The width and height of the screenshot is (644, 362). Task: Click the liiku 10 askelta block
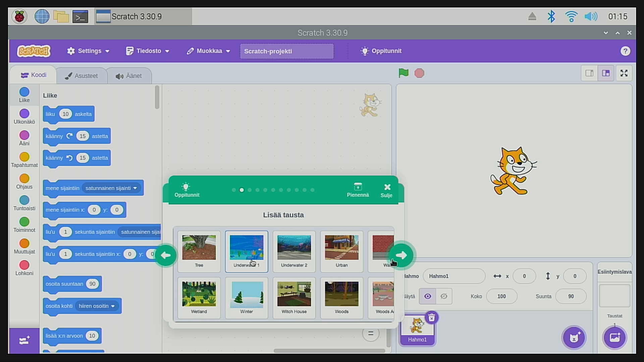click(68, 114)
